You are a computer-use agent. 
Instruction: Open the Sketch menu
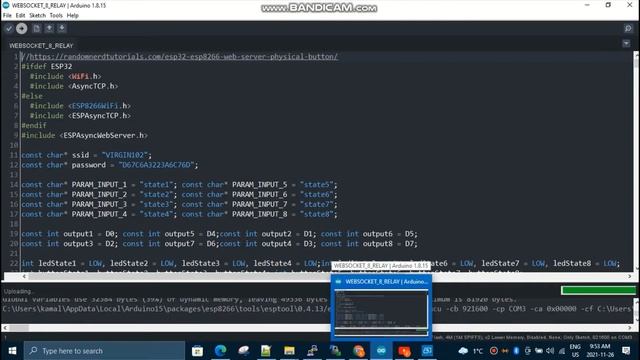click(x=38, y=16)
